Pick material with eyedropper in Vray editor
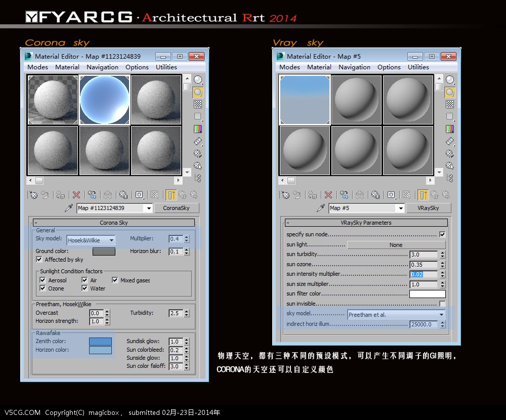This screenshot has height=420, width=506. [321, 208]
